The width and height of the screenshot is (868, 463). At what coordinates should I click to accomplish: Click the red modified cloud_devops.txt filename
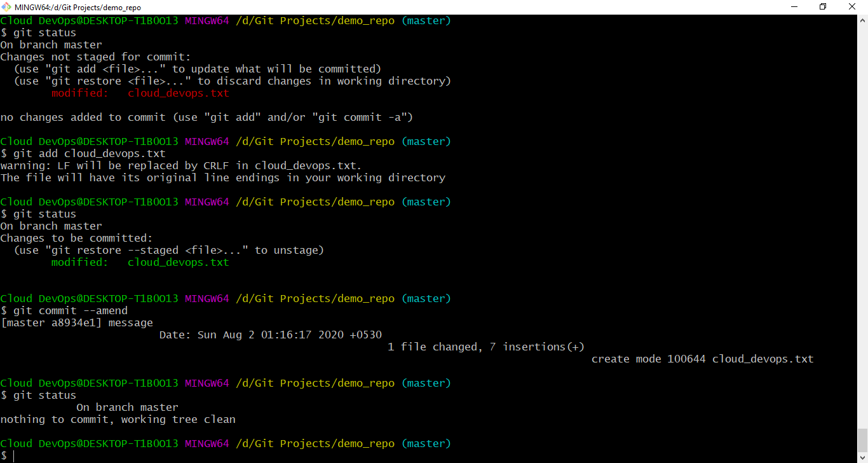point(178,93)
